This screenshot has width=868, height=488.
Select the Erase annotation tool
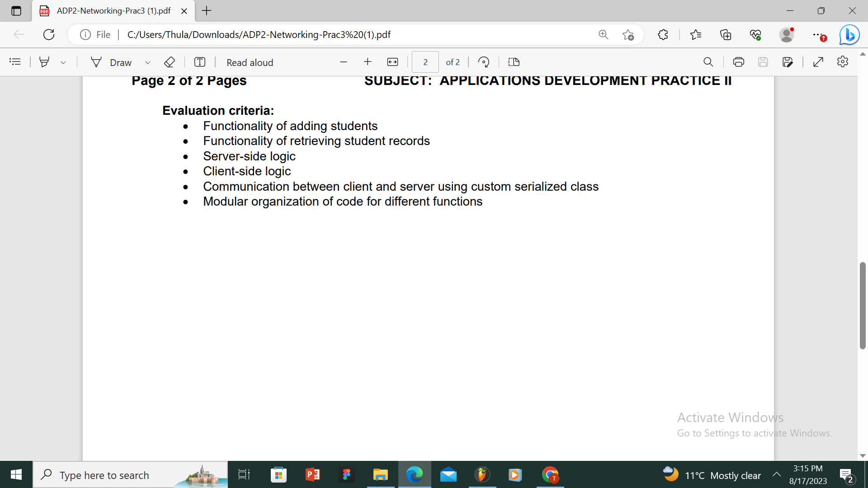170,62
